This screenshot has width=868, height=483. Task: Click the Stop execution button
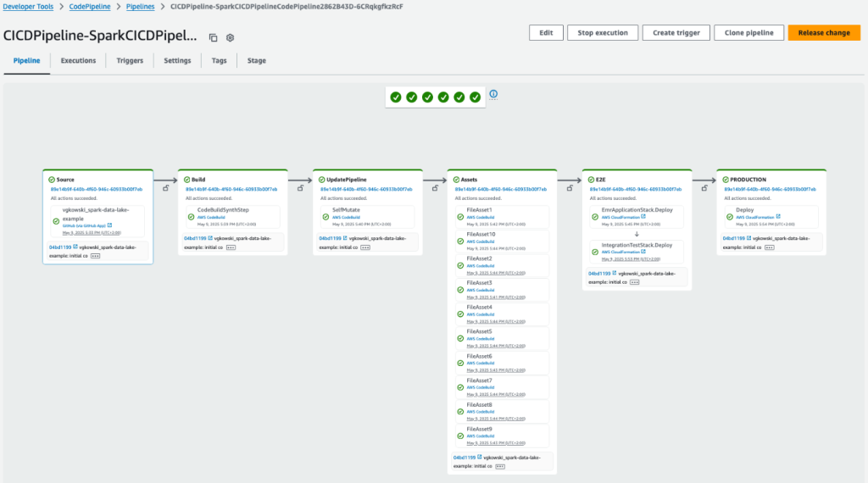point(603,32)
